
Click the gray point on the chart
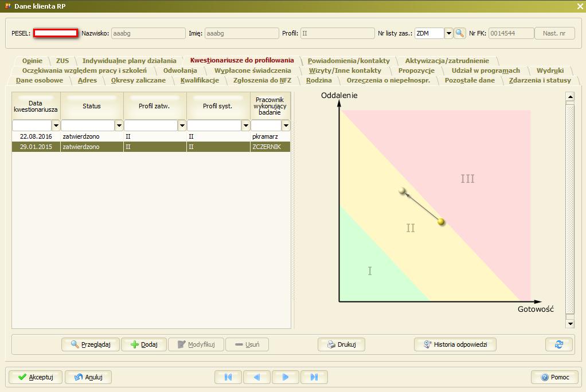[402, 191]
